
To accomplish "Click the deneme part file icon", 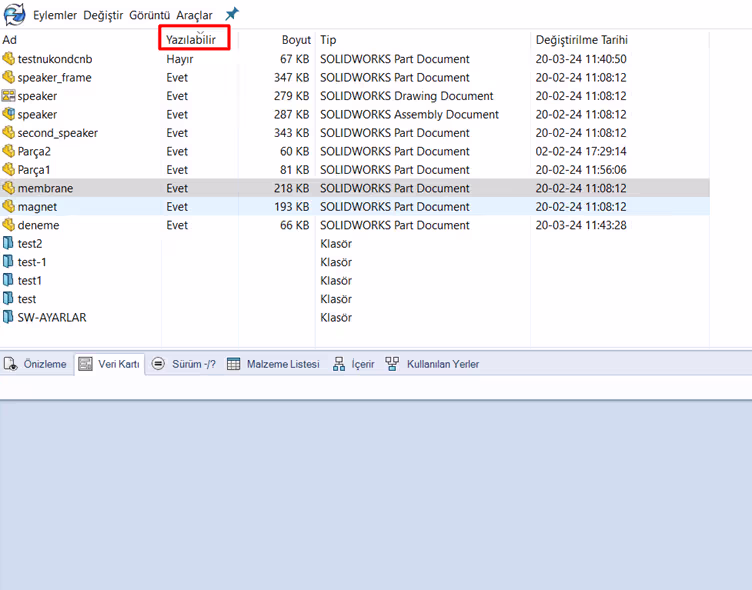I will click(8, 225).
